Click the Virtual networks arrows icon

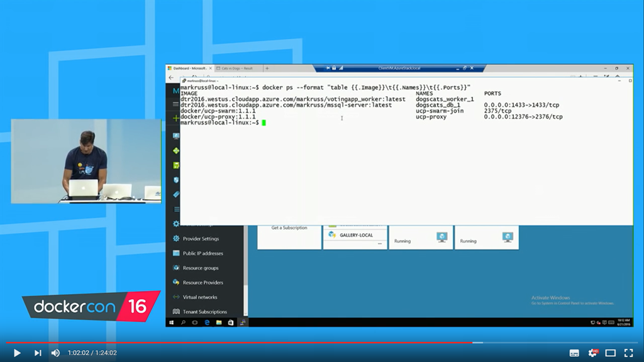(x=176, y=297)
